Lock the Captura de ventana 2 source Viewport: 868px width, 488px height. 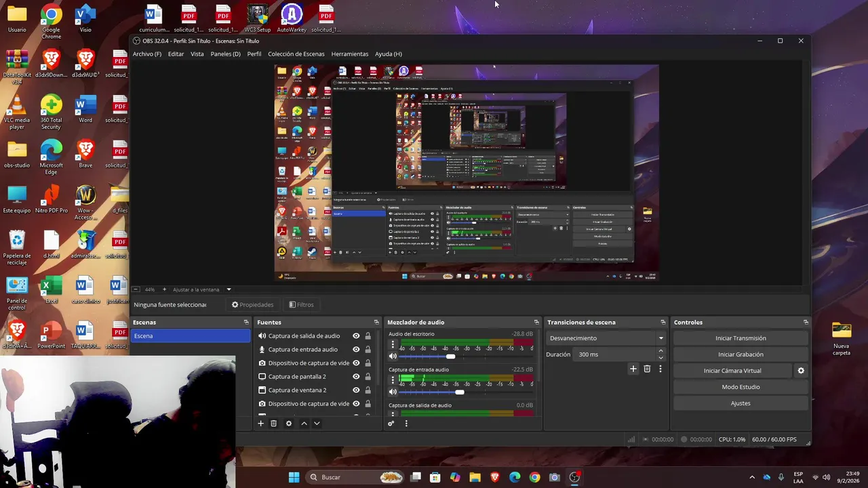(368, 390)
